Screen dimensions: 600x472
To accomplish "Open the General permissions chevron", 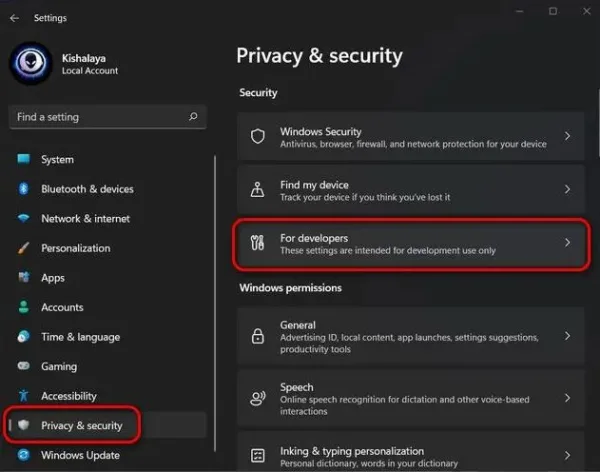I will pyautogui.click(x=567, y=336).
